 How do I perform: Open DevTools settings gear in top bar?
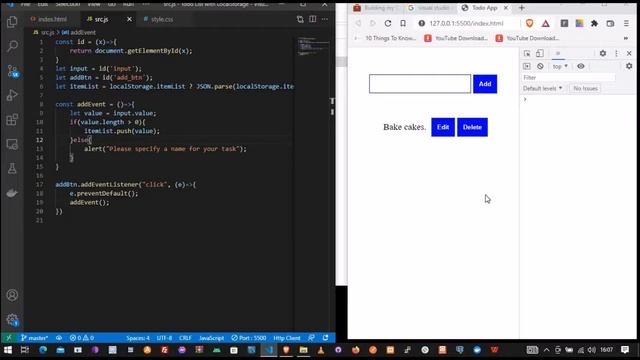coord(603,53)
